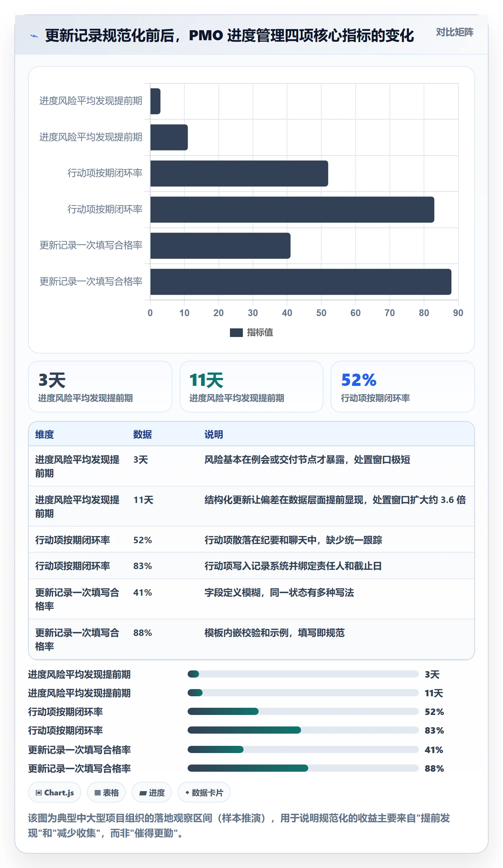Select table cell 结构化更新让偏差在数据层面提前显现
Screen dimensions: 503x868
click(x=335, y=500)
